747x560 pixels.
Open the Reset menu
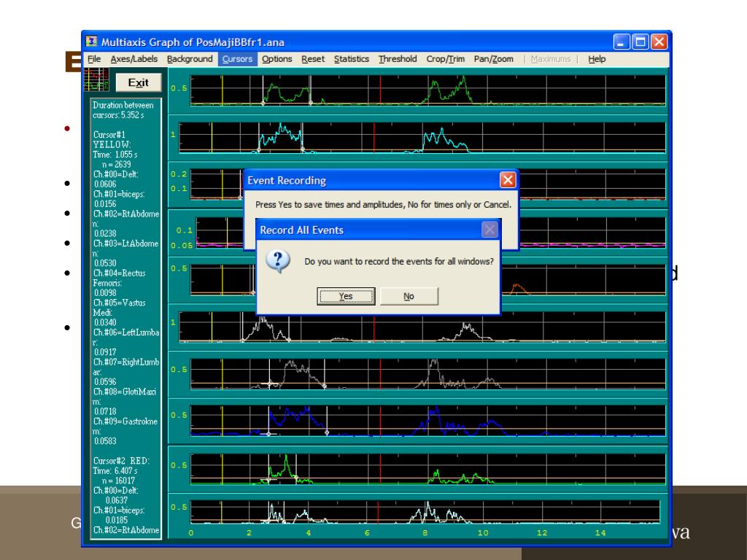coord(314,59)
